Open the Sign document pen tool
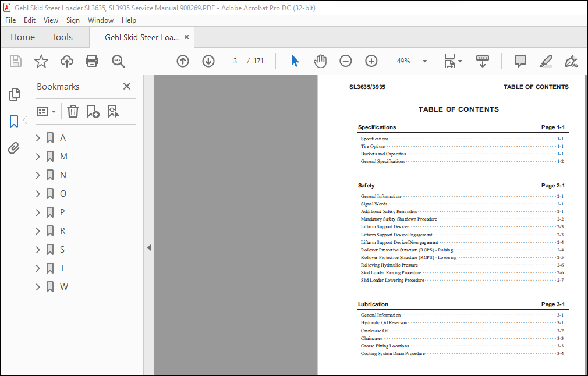588x376 pixels. tap(571, 61)
